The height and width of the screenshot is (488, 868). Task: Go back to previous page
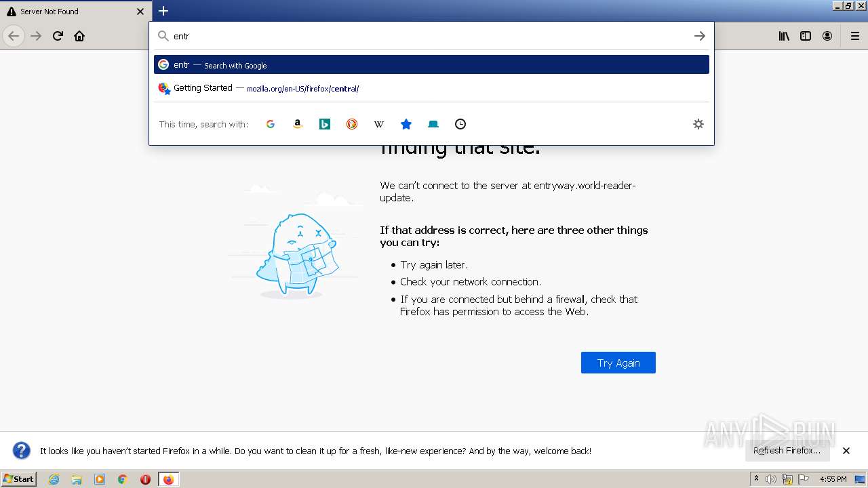coord(14,36)
